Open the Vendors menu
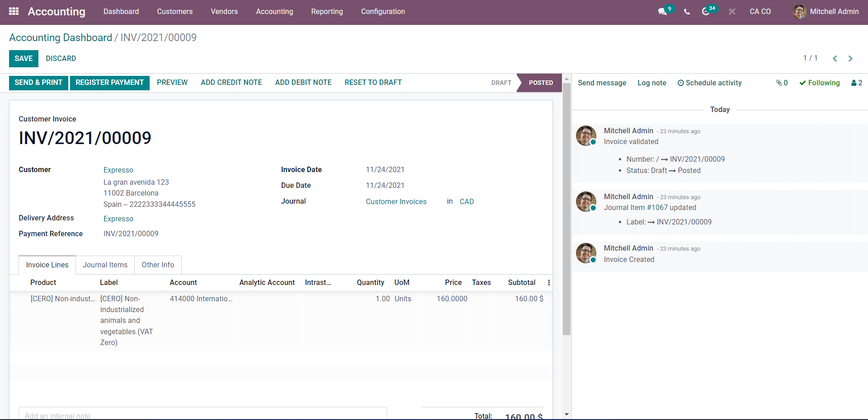 (x=224, y=12)
